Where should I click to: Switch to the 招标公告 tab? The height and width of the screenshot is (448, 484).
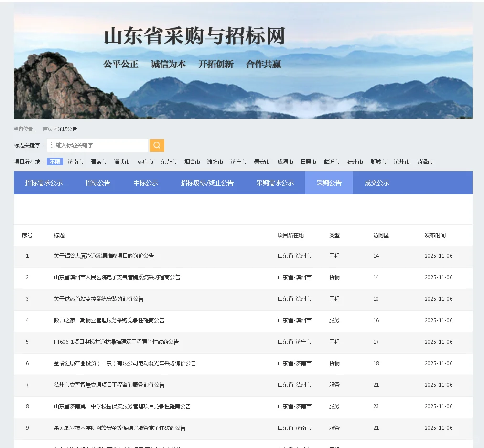point(97,182)
